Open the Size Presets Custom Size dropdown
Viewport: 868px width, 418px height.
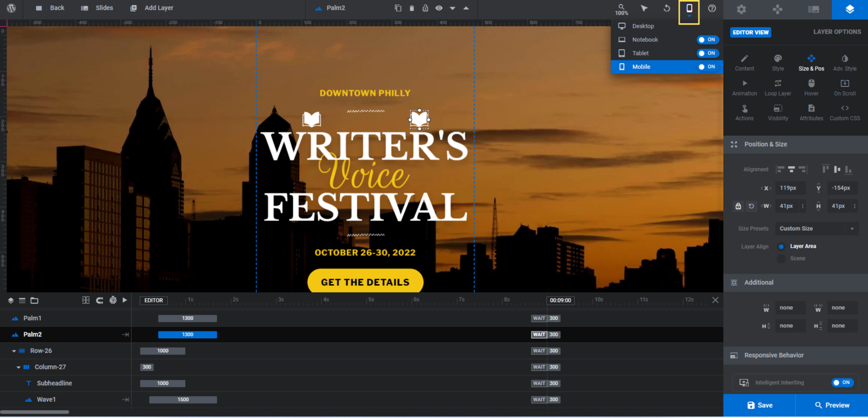817,229
